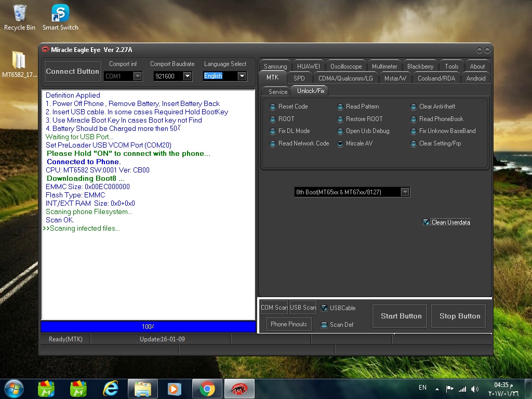The height and width of the screenshot is (399, 532).
Task: Switch to the Coolsand/RDA tab
Action: pyautogui.click(x=436, y=78)
